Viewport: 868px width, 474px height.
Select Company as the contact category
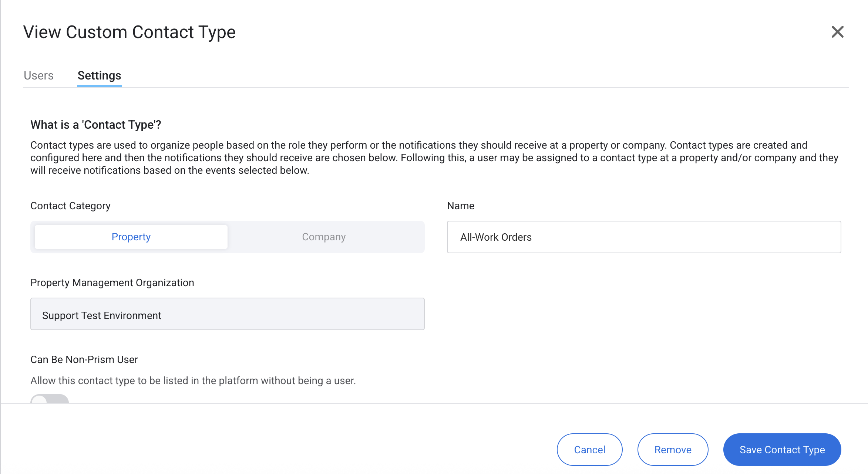coord(324,237)
